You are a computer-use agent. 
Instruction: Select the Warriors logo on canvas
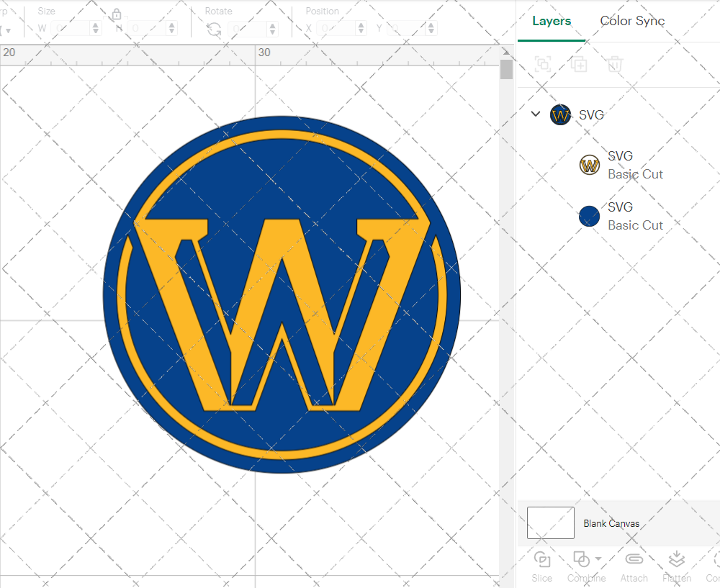[282, 294]
